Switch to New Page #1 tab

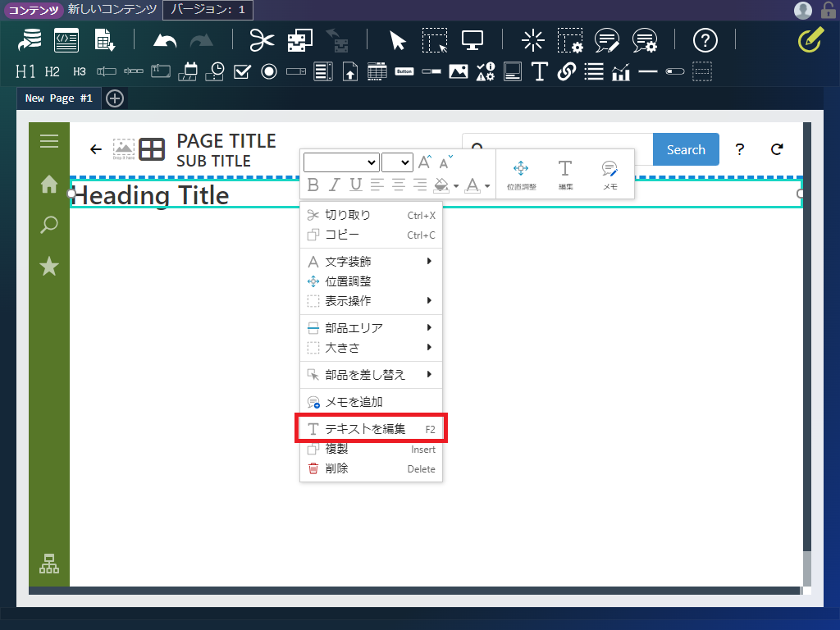click(59, 98)
